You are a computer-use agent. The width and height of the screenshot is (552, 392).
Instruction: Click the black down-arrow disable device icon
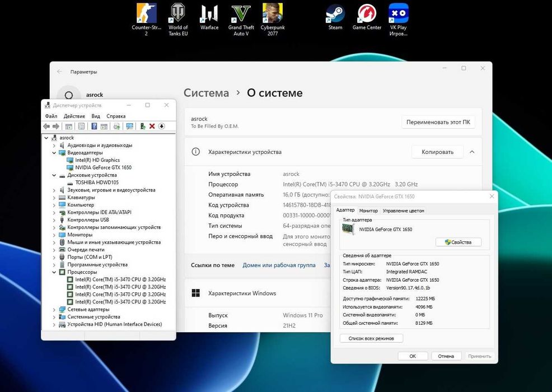[162, 126]
